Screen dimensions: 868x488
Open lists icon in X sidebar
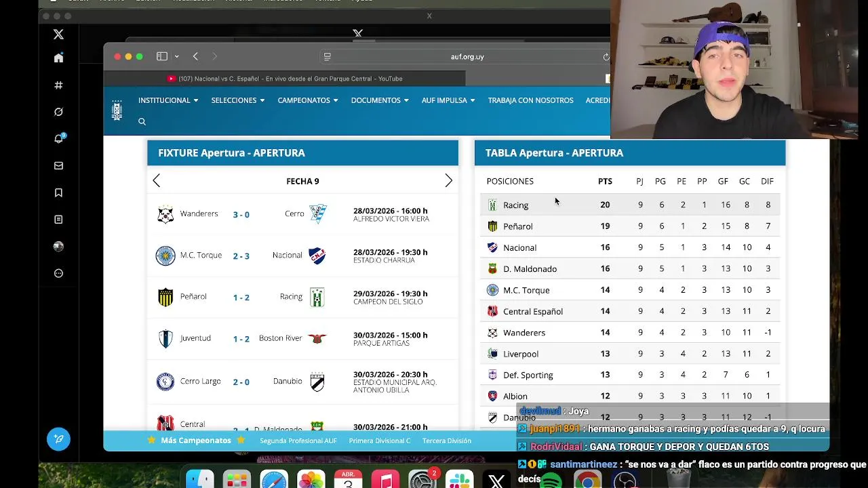coord(58,220)
